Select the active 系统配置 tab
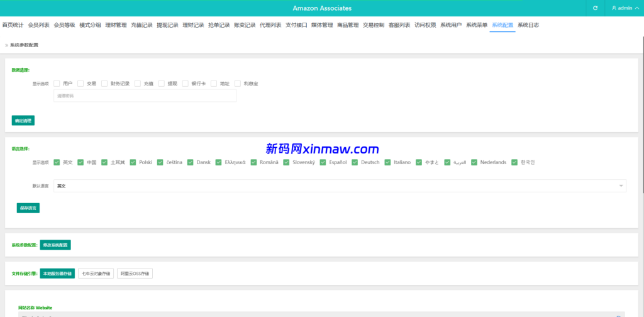 coord(502,25)
